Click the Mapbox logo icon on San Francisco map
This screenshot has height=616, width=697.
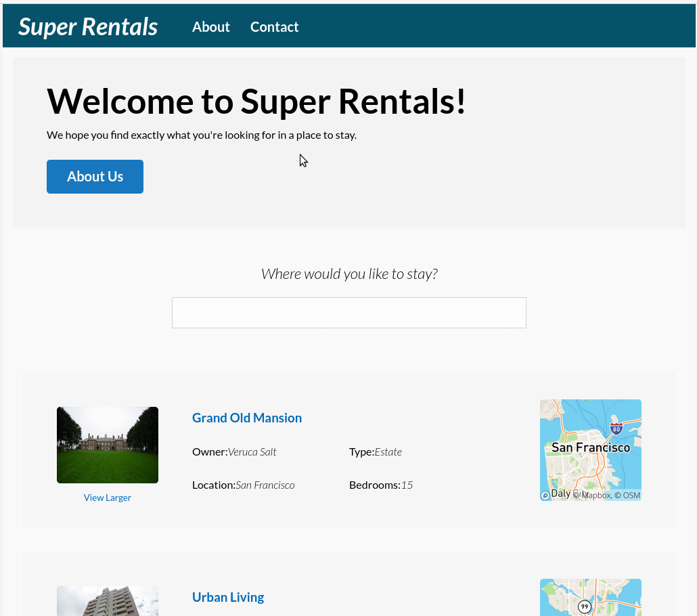pyautogui.click(x=545, y=495)
